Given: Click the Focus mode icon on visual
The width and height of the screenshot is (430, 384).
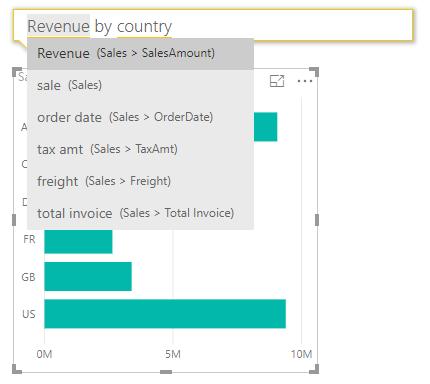Looking at the screenshot, I should (277, 81).
